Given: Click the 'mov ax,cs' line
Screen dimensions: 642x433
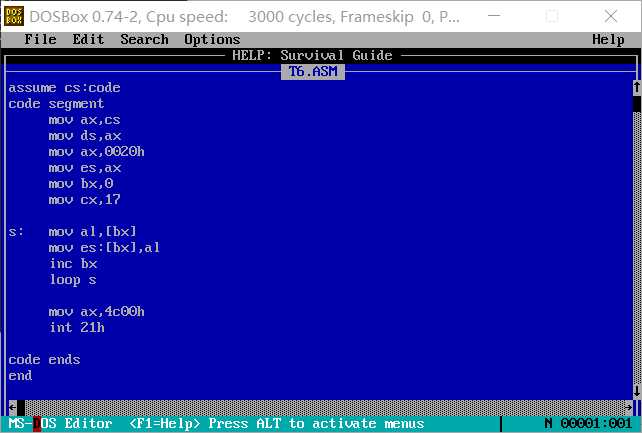Looking at the screenshot, I should click(x=84, y=120).
